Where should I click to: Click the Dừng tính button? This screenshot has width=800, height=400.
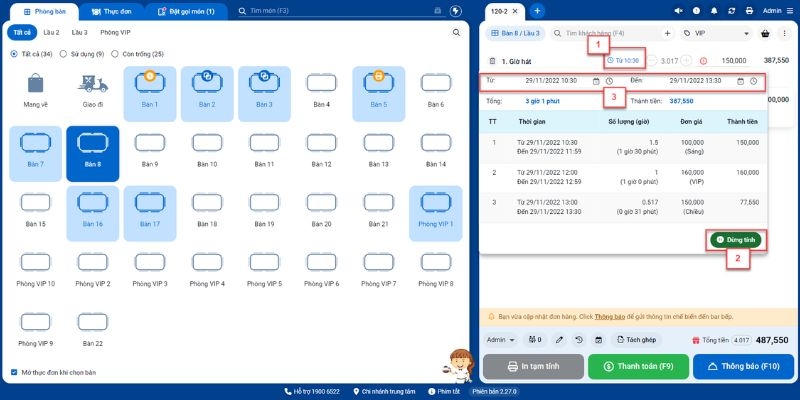click(735, 239)
